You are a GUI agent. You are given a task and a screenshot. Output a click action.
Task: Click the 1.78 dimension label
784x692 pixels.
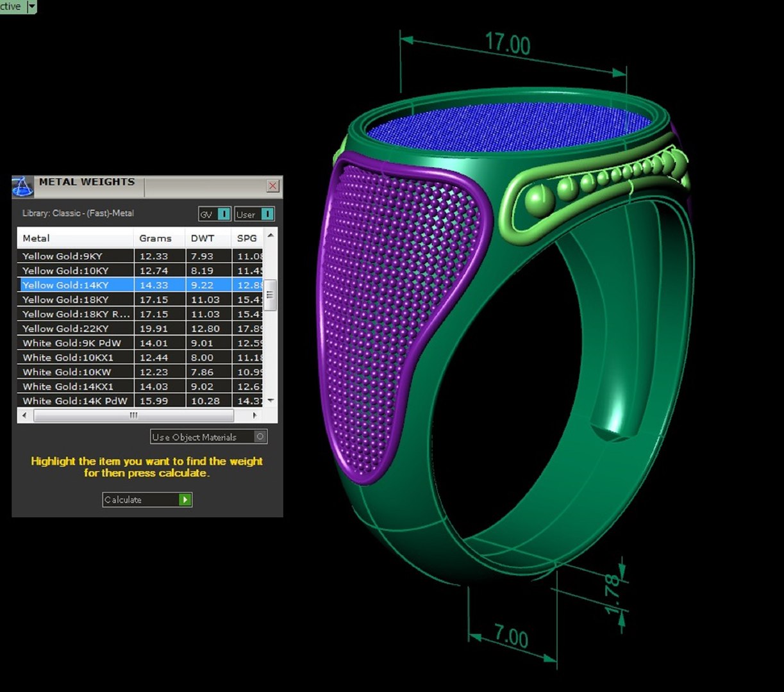(x=613, y=595)
